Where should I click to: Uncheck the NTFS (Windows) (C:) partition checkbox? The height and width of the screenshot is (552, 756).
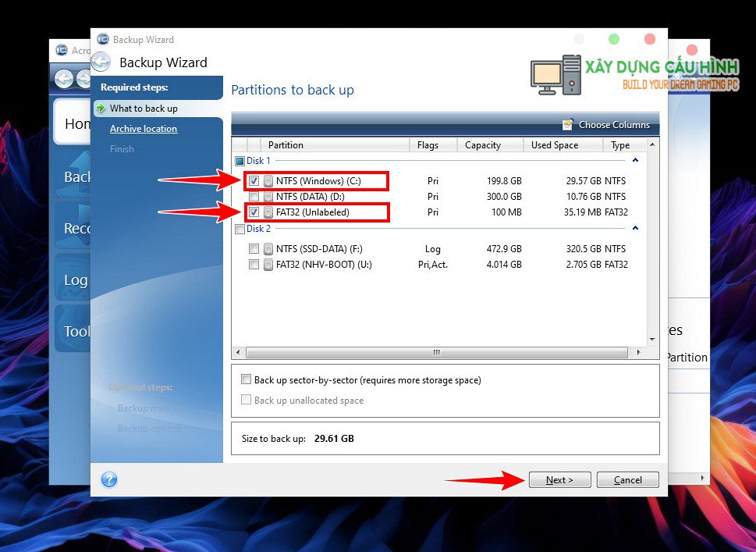(254, 181)
